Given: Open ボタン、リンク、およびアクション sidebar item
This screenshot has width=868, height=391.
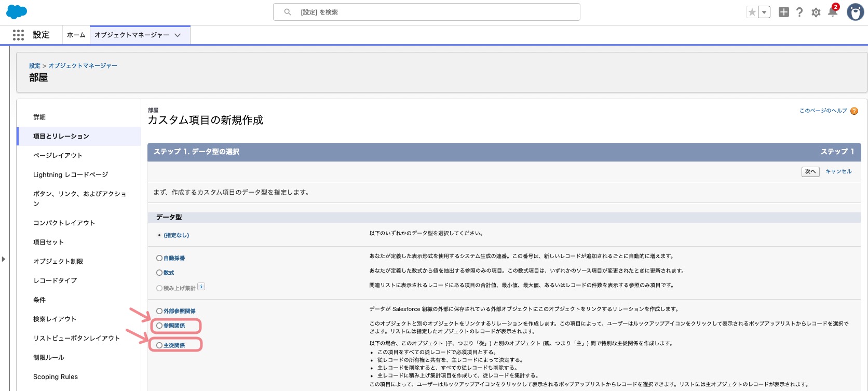Looking at the screenshot, I should [79, 198].
